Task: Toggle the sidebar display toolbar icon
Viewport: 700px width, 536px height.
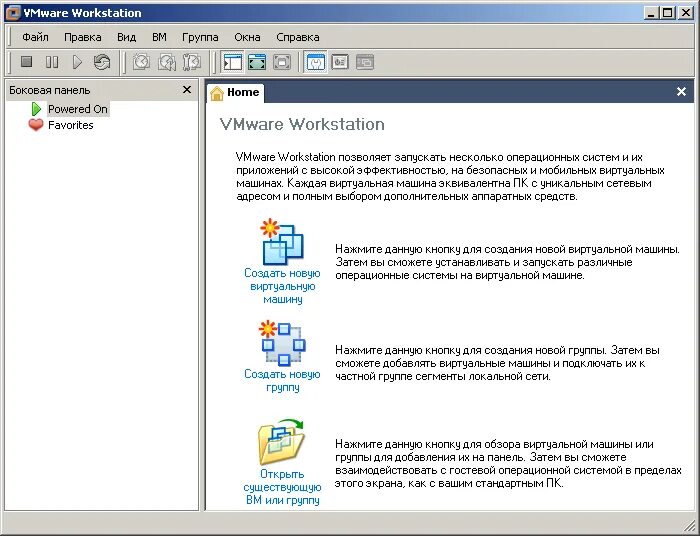Action: [232, 62]
